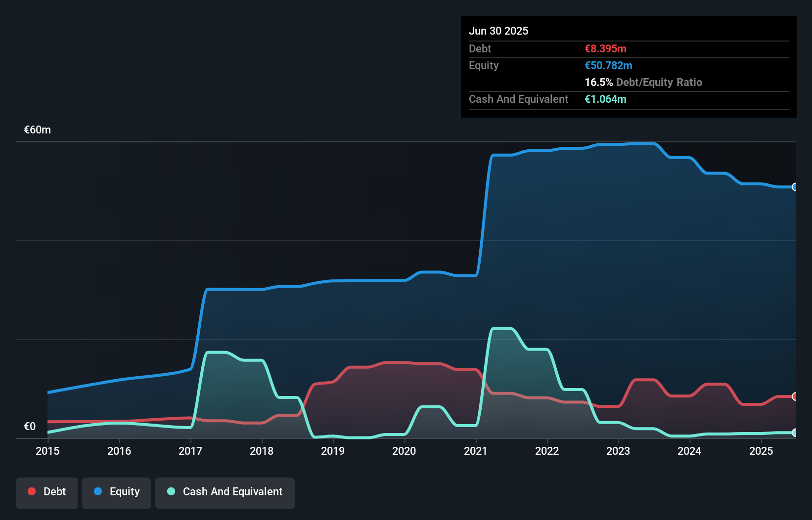Click the Debt endpoint marker at the chart edge
The image size is (812, 520).
(x=795, y=397)
